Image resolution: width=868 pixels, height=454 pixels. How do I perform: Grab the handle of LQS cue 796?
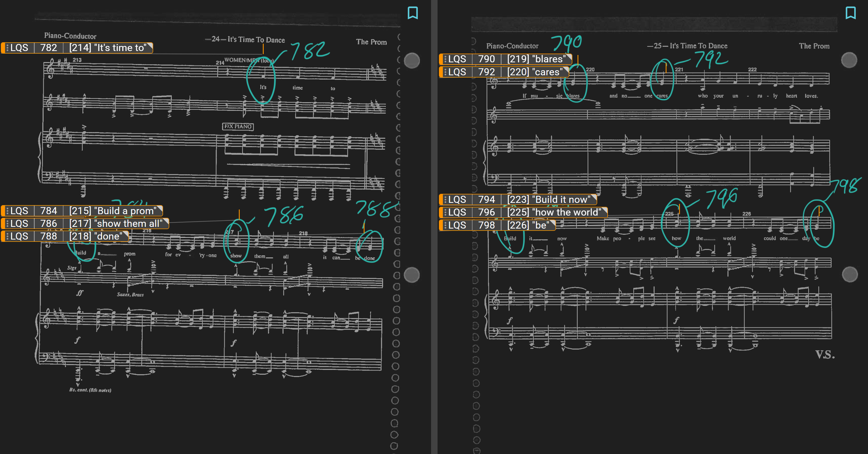point(445,213)
